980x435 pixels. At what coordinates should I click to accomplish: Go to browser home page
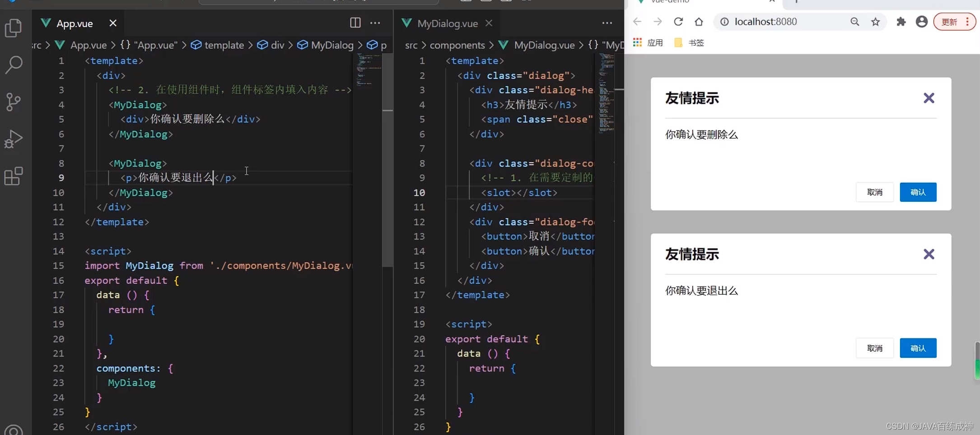[699, 22]
